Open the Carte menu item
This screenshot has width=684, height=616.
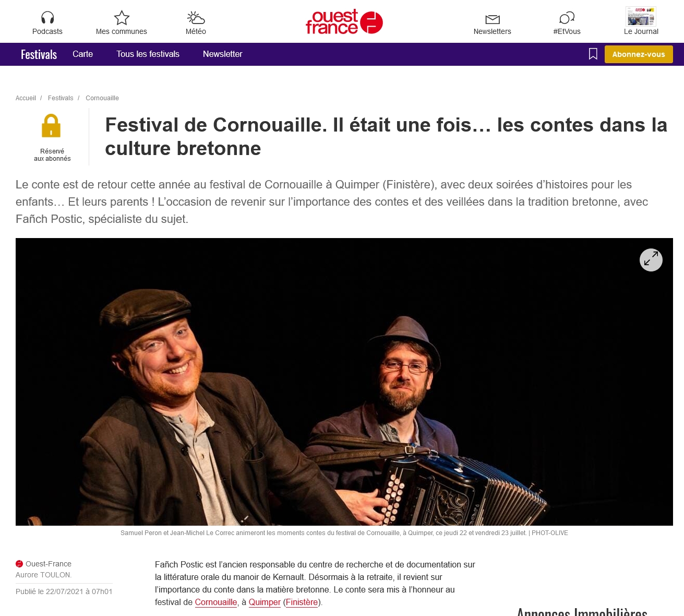coord(82,54)
